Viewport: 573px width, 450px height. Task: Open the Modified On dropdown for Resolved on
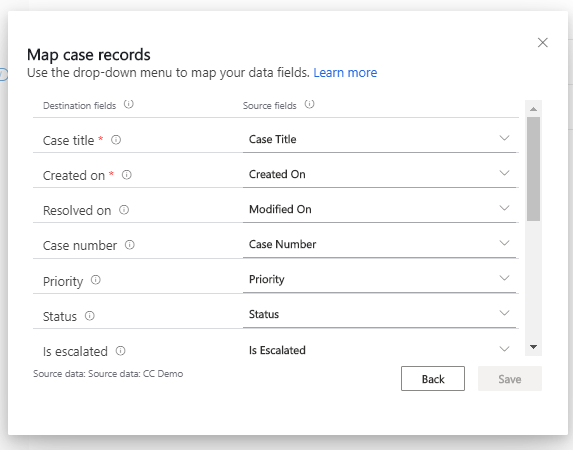380,209
